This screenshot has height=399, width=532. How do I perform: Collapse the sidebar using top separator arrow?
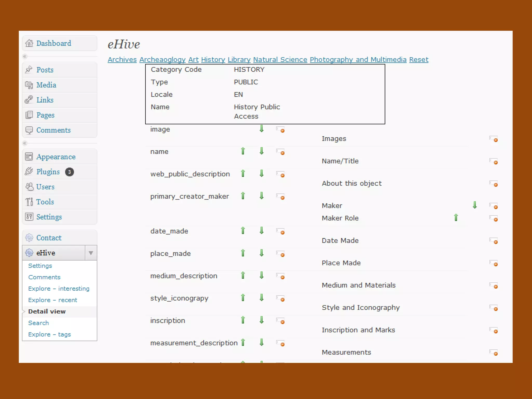pos(25,56)
